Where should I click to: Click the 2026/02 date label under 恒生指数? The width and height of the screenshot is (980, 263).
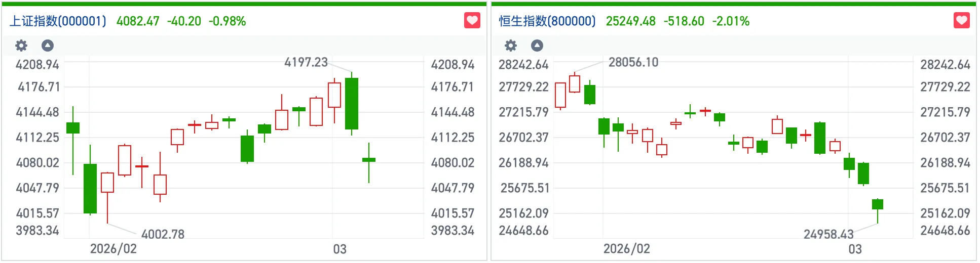(627, 249)
